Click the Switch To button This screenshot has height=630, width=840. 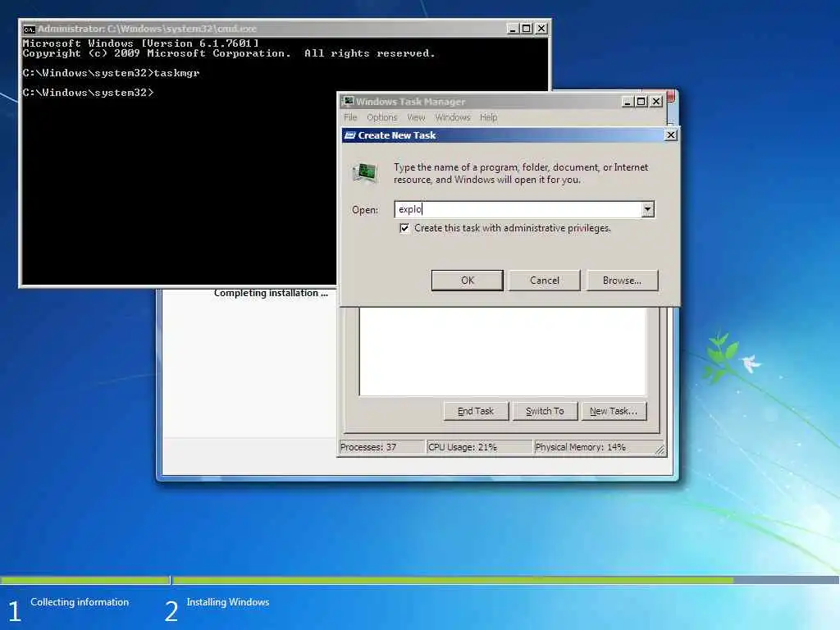click(545, 411)
